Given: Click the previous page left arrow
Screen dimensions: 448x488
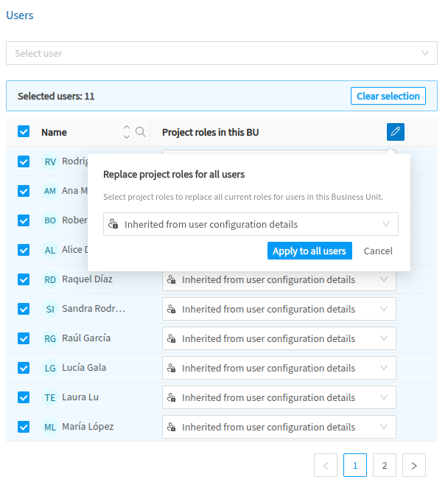Looking at the screenshot, I should [326, 465].
